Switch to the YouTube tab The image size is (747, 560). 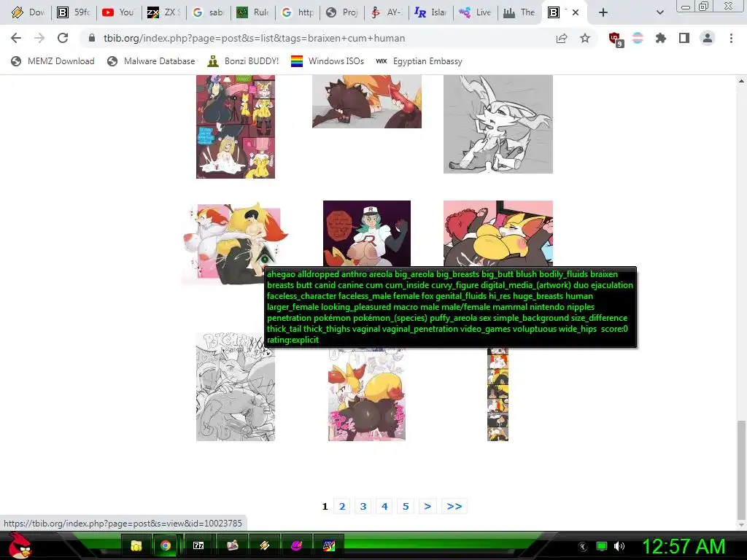(118, 12)
